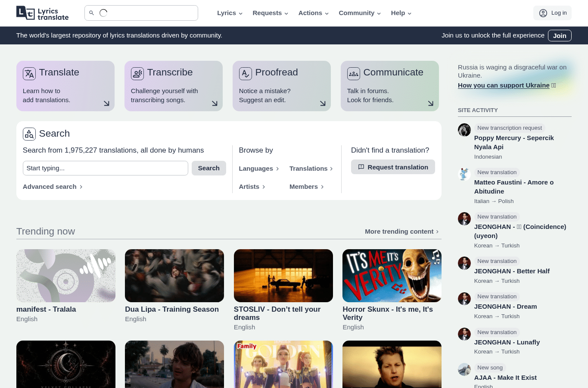This screenshot has height=388, width=588.
Task: Click the arrow on the Communicate card
Action: point(431,103)
